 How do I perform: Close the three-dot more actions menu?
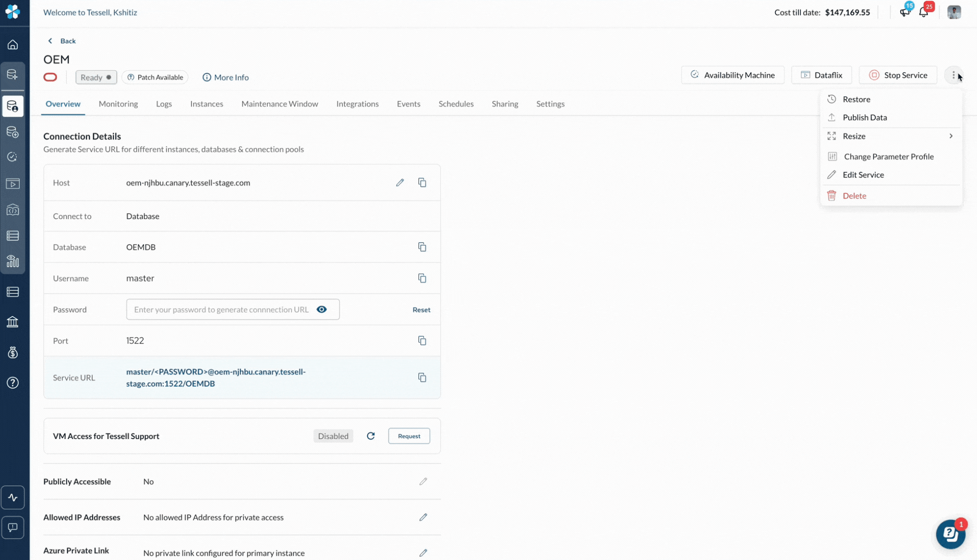coord(953,75)
